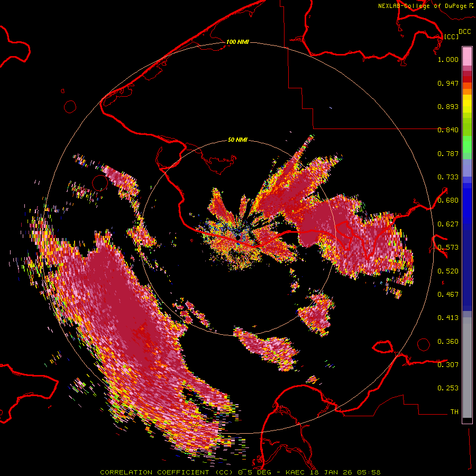The width and height of the screenshot is (476, 476).
Task: Click the 1.000 scale value
Action: pos(448,59)
